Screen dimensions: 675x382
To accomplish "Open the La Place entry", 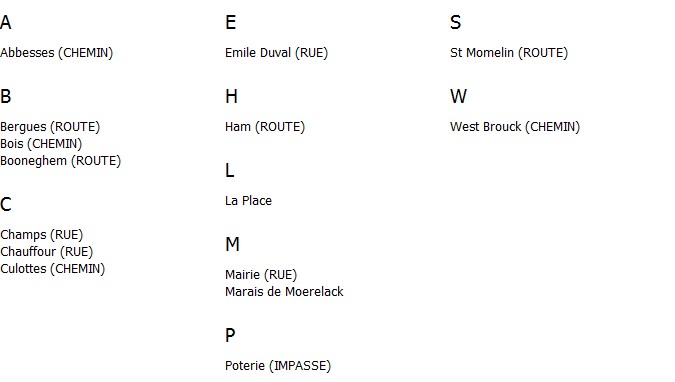I will pyautogui.click(x=248, y=201).
